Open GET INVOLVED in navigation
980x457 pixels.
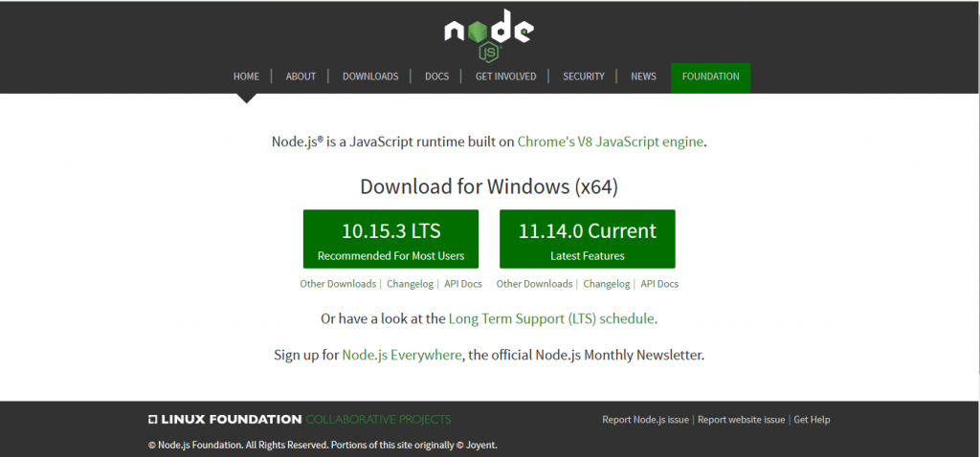point(505,76)
